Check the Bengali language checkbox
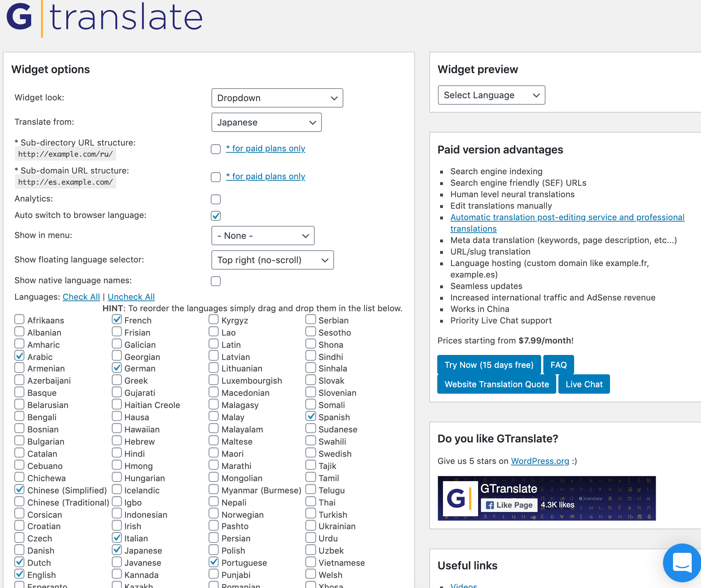Image resolution: width=701 pixels, height=588 pixels. click(20, 416)
